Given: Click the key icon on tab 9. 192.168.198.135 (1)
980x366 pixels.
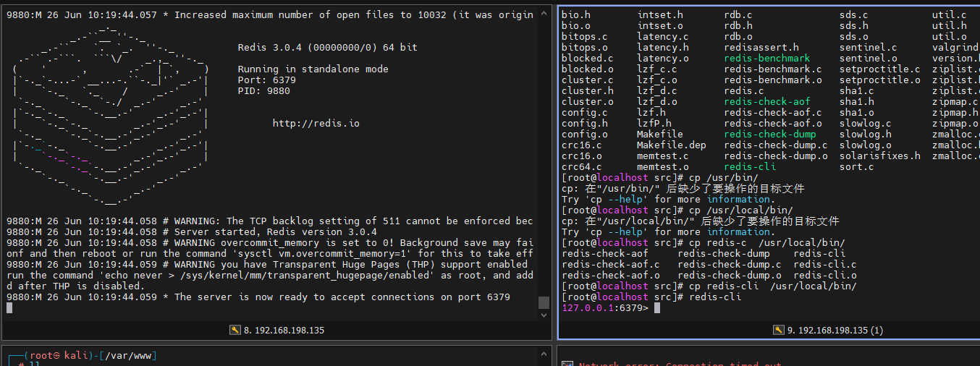Looking at the screenshot, I should coord(778,330).
